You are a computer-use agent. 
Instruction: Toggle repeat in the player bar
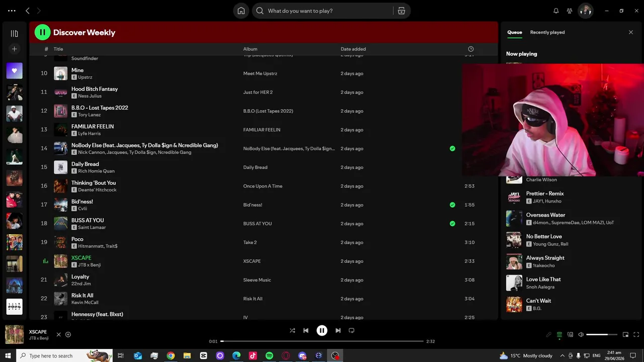click(x=352, y=330)
